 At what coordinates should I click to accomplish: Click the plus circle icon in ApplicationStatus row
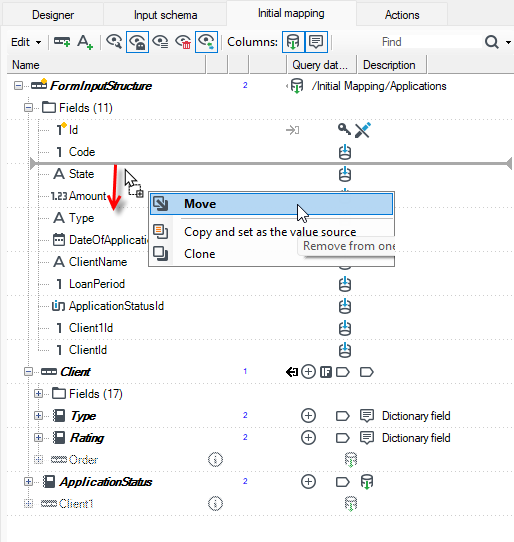click(x=308, y=482)
